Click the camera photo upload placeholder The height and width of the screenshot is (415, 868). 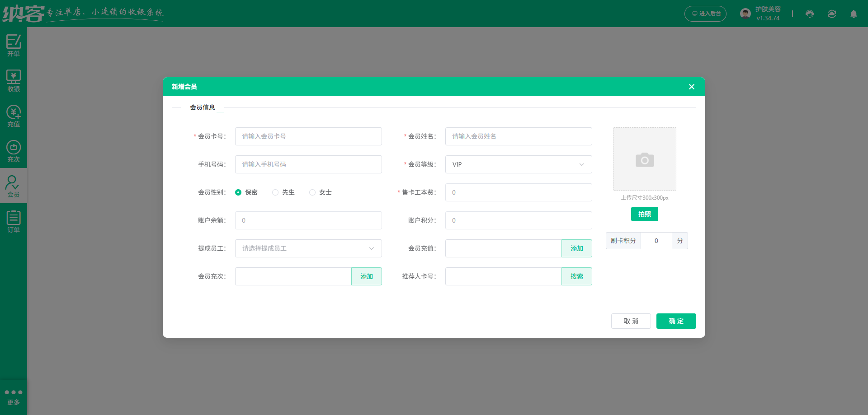(645, 159)
